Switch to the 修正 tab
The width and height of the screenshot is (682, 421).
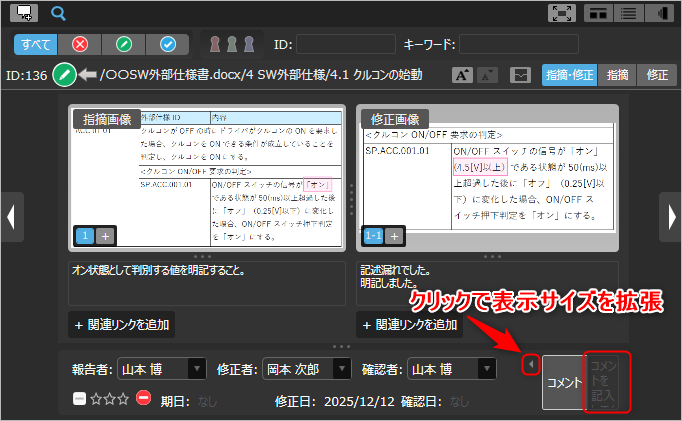657,74
